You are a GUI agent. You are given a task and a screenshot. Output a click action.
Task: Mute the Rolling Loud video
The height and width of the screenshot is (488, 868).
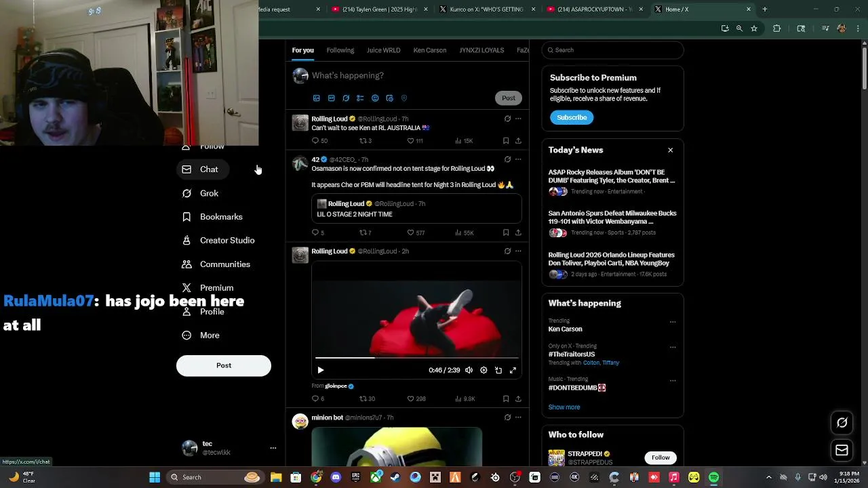pos(469,370)
